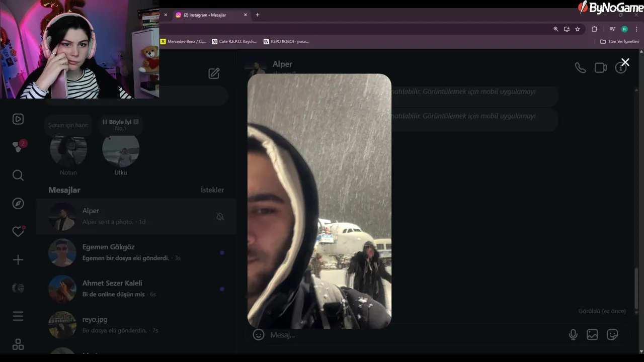
Task: Close the Instagram • Mesajlar tab
Action: (x=246, y=15)
